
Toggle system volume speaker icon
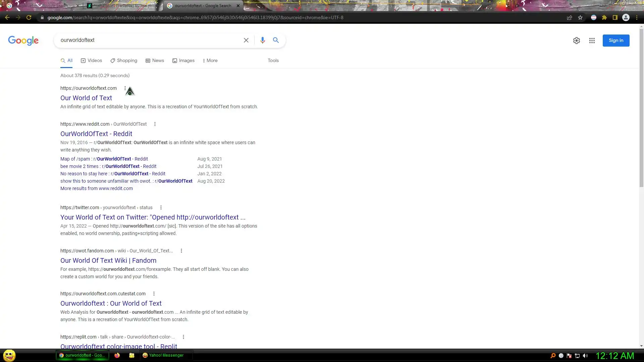point(585,356)
